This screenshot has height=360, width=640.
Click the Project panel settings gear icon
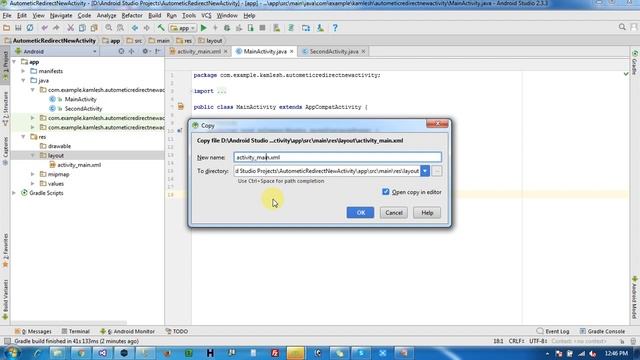pos(145,51)
